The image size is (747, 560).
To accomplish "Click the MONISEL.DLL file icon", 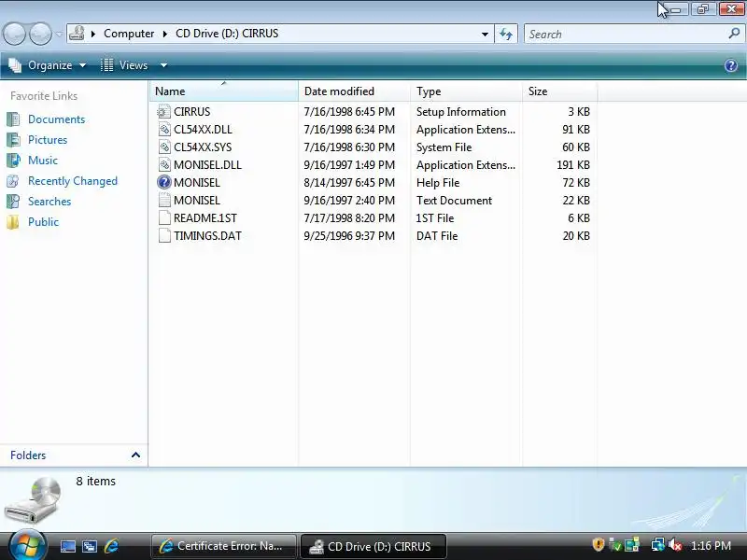I will pos(164,165).
